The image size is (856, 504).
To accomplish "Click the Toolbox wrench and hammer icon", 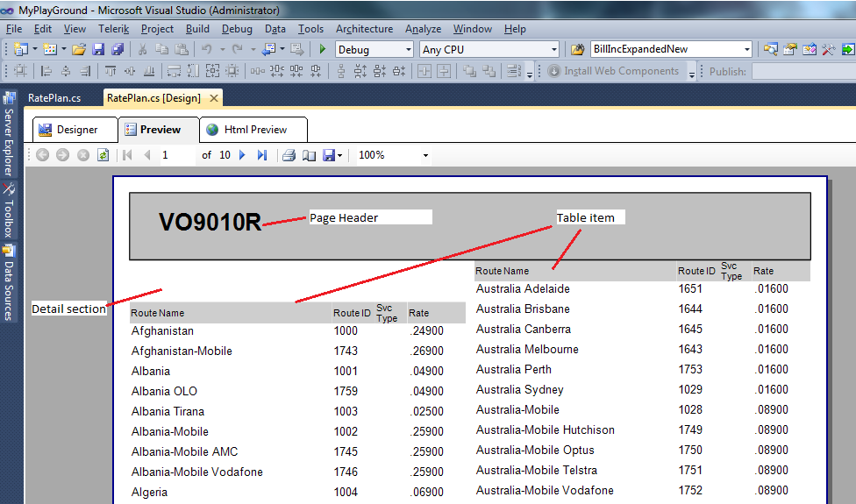I will point(829,50).
